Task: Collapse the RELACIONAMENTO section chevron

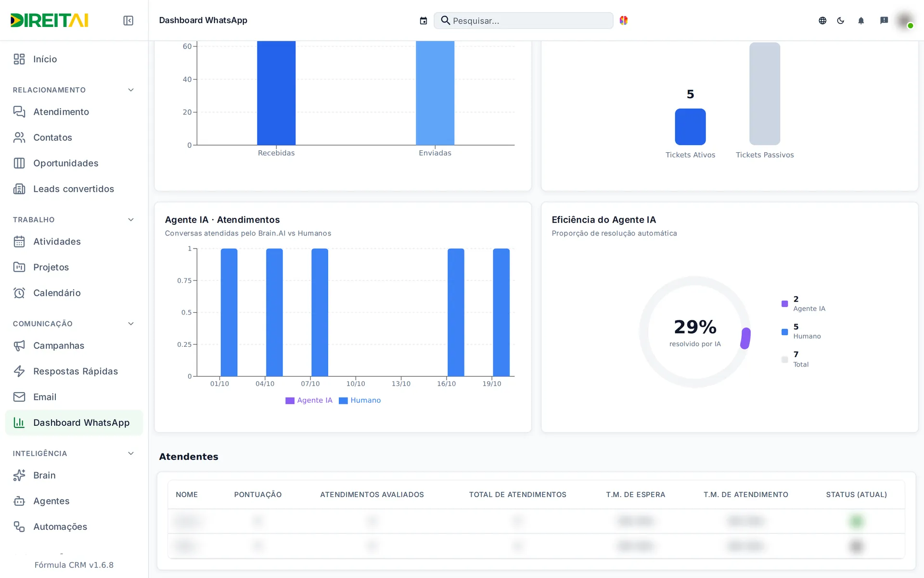Action: [x=131, y=90]
